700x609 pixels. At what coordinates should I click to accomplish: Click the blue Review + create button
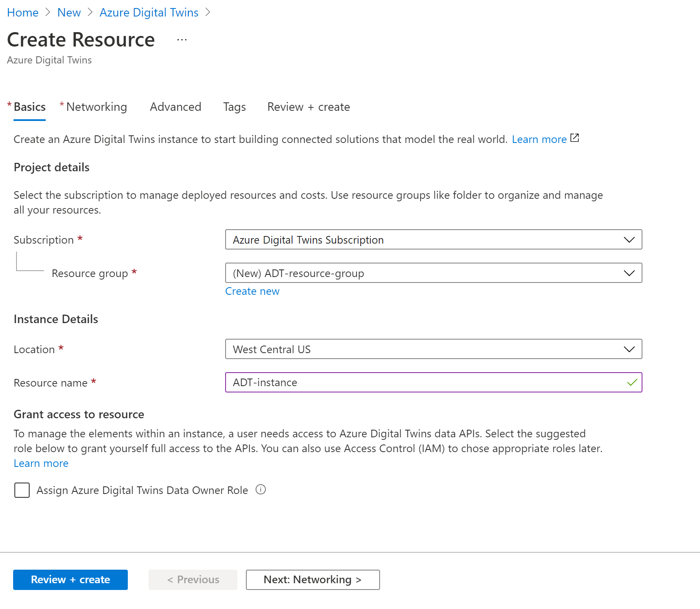70,580
